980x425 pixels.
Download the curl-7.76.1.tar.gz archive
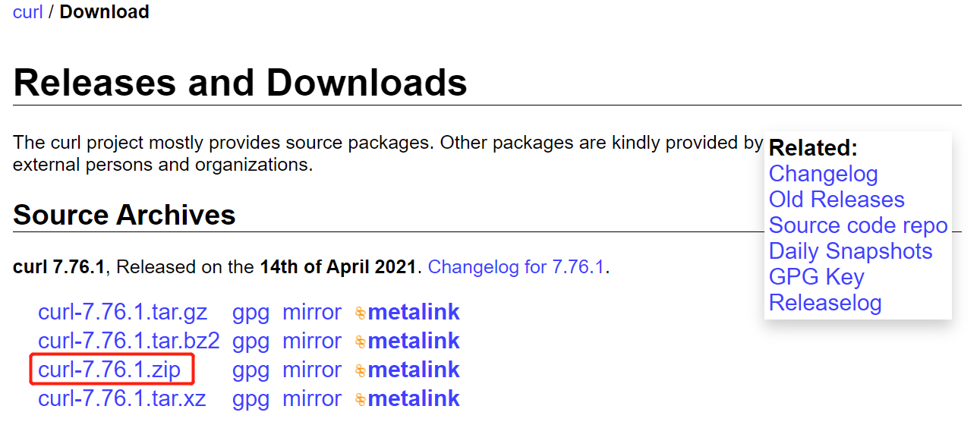(x=122, y=313)
